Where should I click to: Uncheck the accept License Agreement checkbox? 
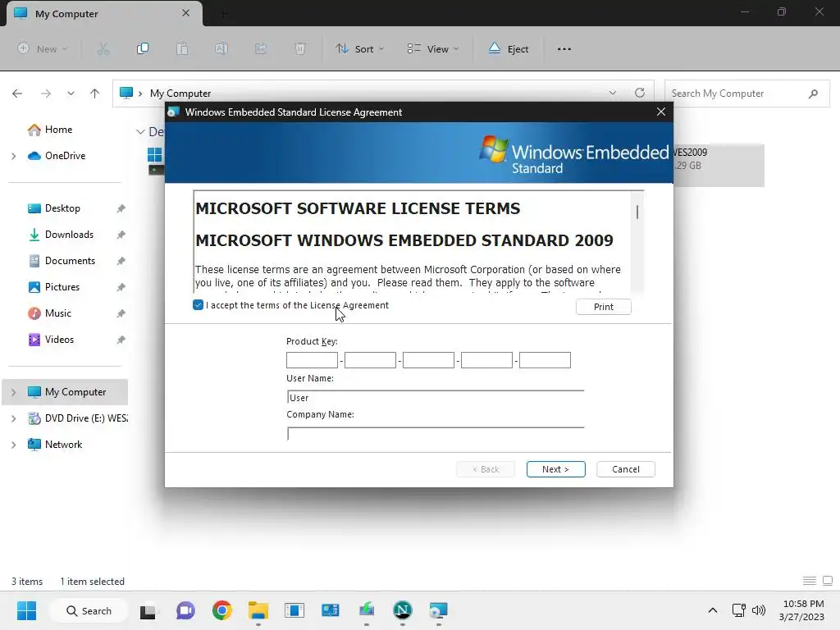pyautogui.click(x=198, y=305)
